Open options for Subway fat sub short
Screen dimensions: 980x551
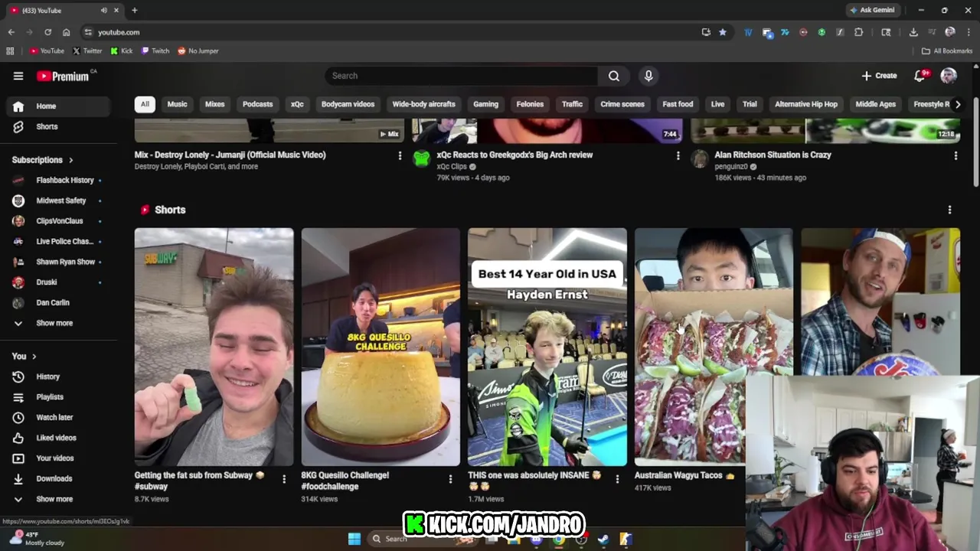click(x=283, y=479)
